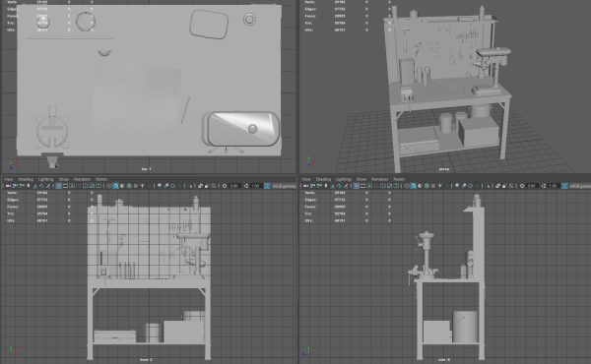Click Use Default Material icon in side view
Image resolution: width=591 pixels, height=364 pixels.
click(420, 186)
